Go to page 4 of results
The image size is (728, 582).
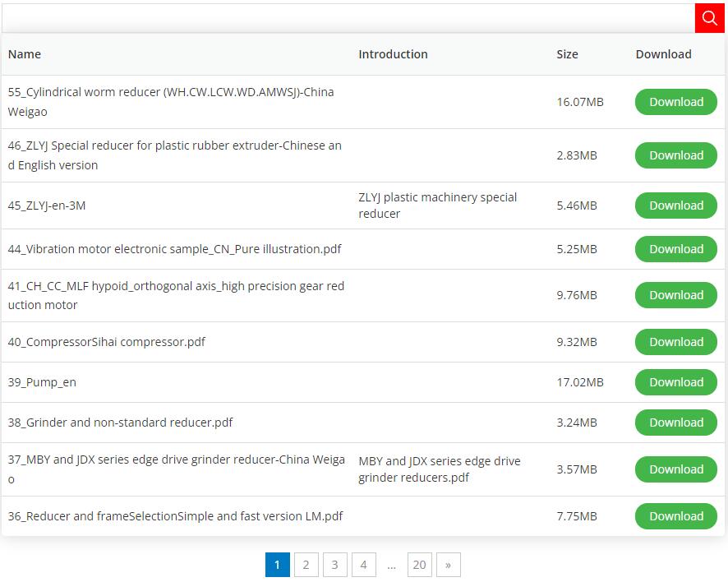(363, 565)
